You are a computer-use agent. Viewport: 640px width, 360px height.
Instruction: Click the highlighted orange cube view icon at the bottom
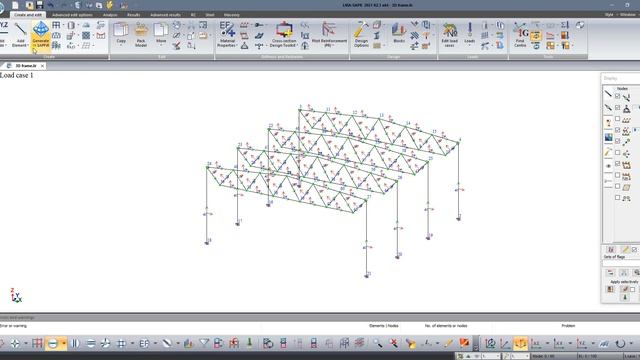coord(520,343)
